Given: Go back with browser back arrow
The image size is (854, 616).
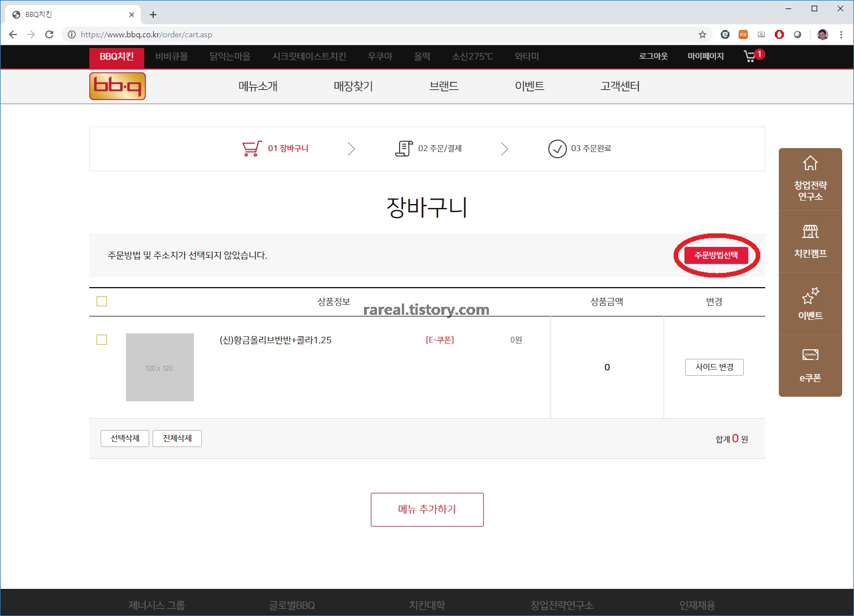Looking at the screenshot, I should point(13,34).
